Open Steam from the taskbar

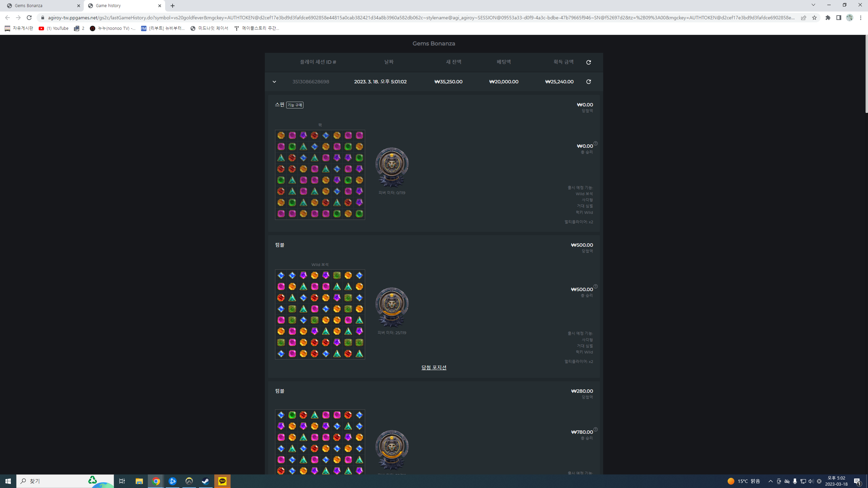(x=205, y=481)
